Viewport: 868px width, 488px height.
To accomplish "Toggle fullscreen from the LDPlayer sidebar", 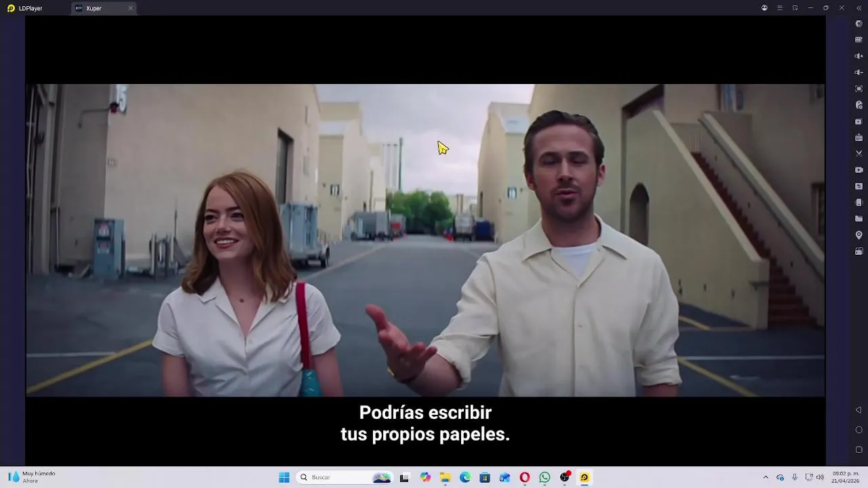I will pyautogui.click(x=859, y=89).
